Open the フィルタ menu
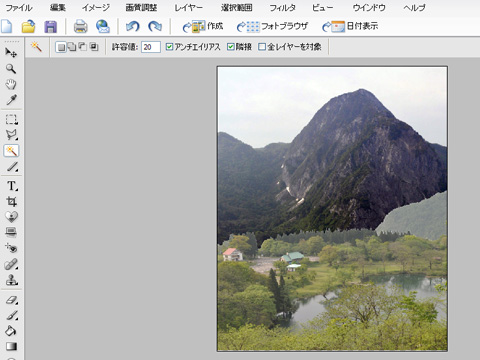Viewport: 480px width, 360px height. (x=282, y=7)
